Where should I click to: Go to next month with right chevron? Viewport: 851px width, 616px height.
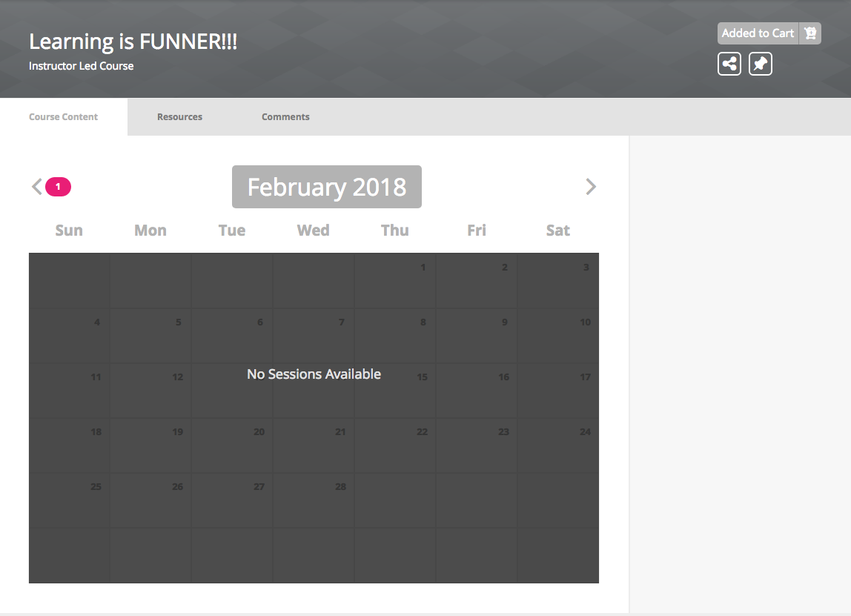pos(591,187)
